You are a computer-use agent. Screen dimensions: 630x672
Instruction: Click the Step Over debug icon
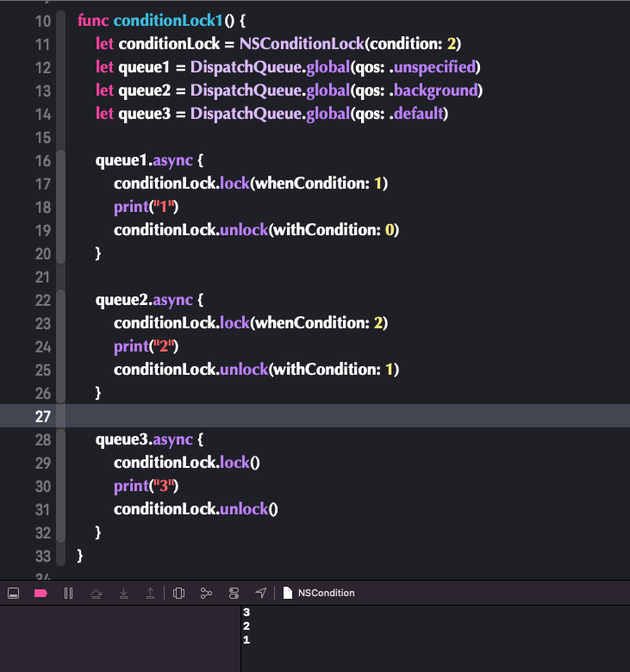pos(96,594)
